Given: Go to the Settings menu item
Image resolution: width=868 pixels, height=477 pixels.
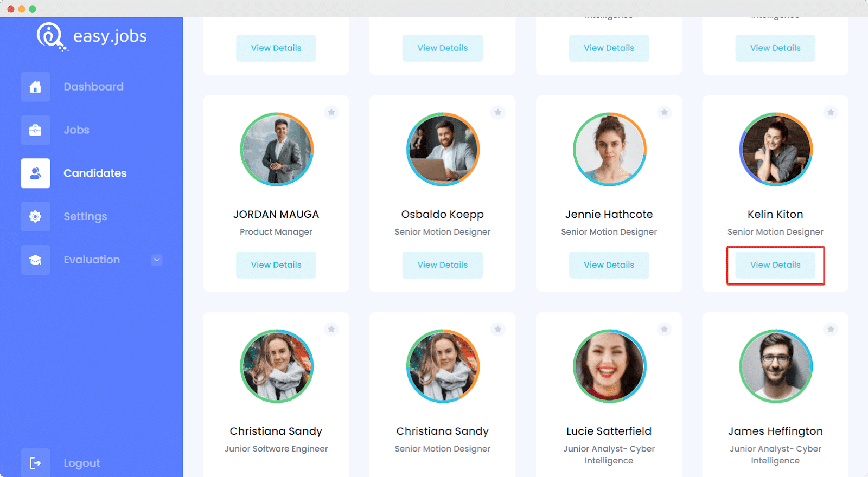Looking at the screenshot, I should (85, 217).
